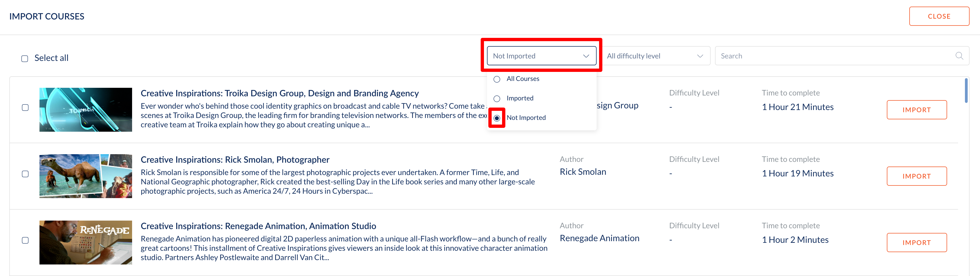Image resolution: width=980 pixels, height=276 pixels.
Task: Select the All Courses radio option
Action: (x=497, y=79)
